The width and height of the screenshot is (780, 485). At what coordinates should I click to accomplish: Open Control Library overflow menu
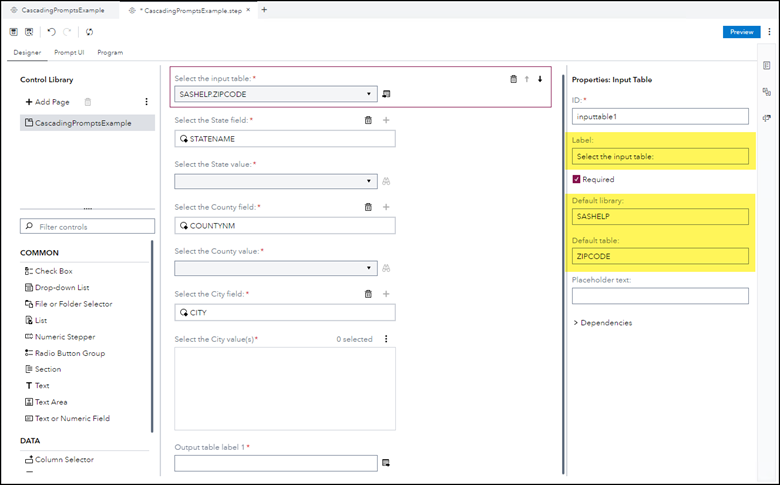click(146, 101)
